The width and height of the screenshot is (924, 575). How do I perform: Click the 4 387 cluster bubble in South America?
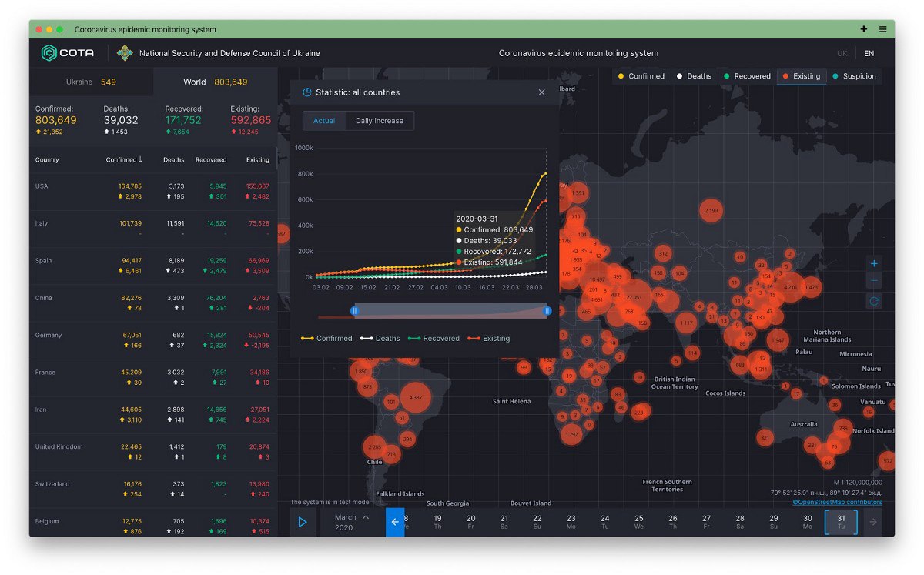point(416,397)
